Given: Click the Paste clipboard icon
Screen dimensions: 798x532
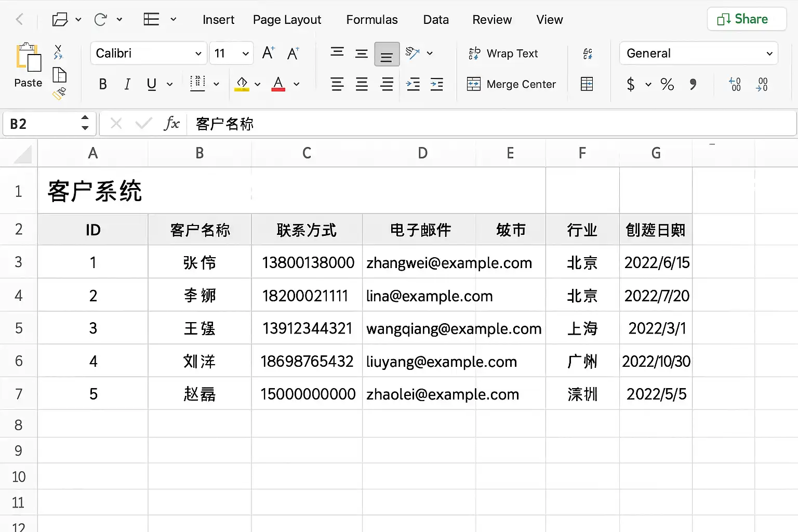Looking at the screenshot, I should pos(28,58).
